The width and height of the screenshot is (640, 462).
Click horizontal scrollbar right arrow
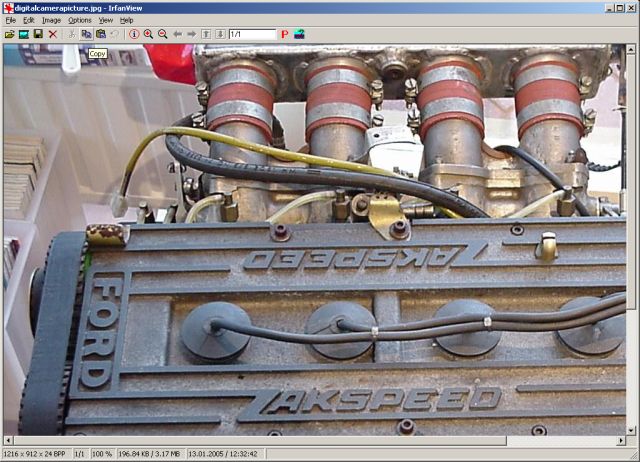coord(621,440)
